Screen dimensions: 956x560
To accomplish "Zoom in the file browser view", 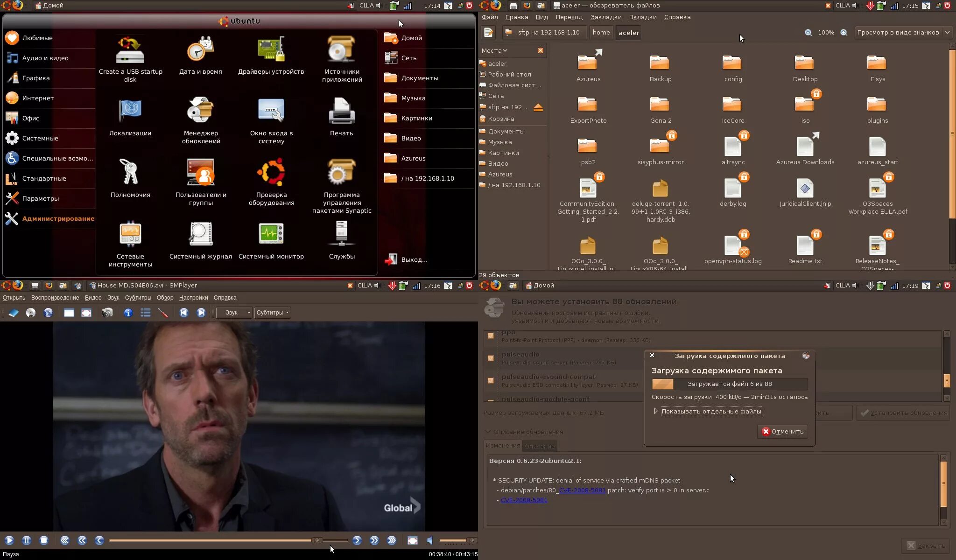I will point(844,33).
